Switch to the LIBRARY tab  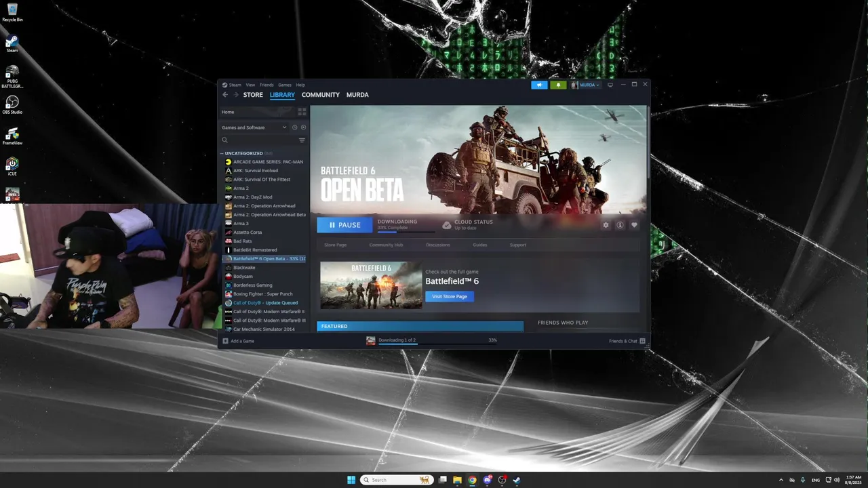click(282, 95)
